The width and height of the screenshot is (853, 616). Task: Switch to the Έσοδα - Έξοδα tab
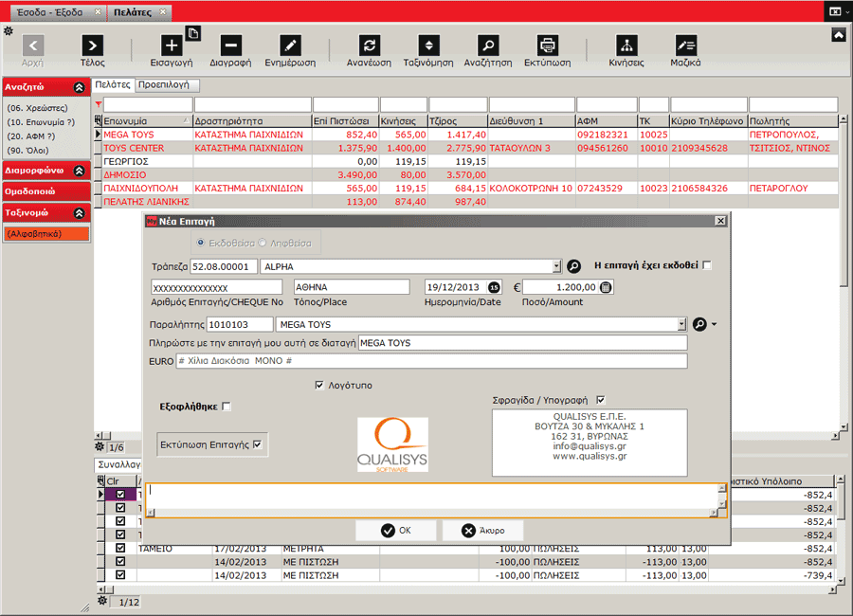(57, 12)
